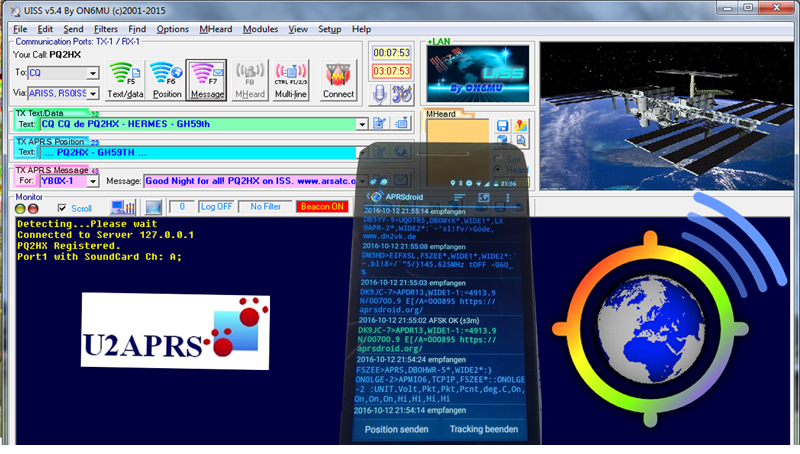Click the Monitor counter field showing 0

tap(182, 207)
